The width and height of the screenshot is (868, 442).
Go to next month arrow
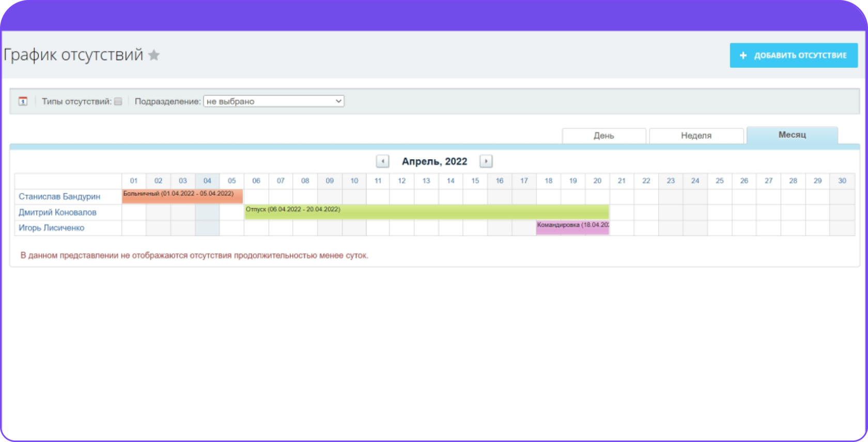coord(486,161)
